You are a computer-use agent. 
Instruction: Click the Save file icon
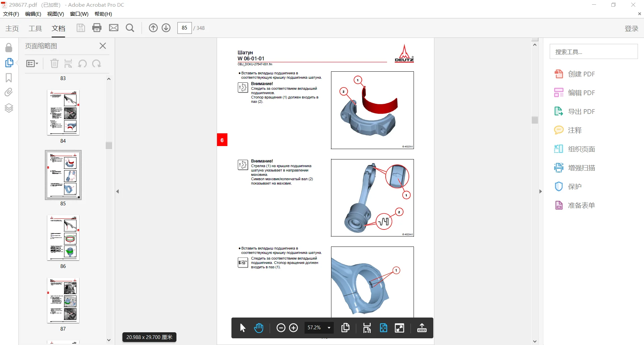tap(80, 28)
